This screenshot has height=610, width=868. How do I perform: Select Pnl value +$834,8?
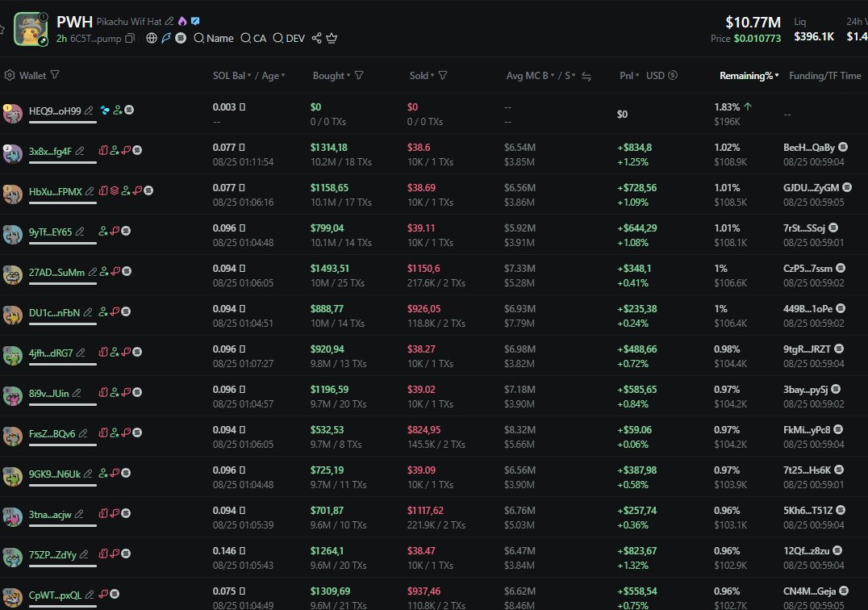click(x=634, y=148)
